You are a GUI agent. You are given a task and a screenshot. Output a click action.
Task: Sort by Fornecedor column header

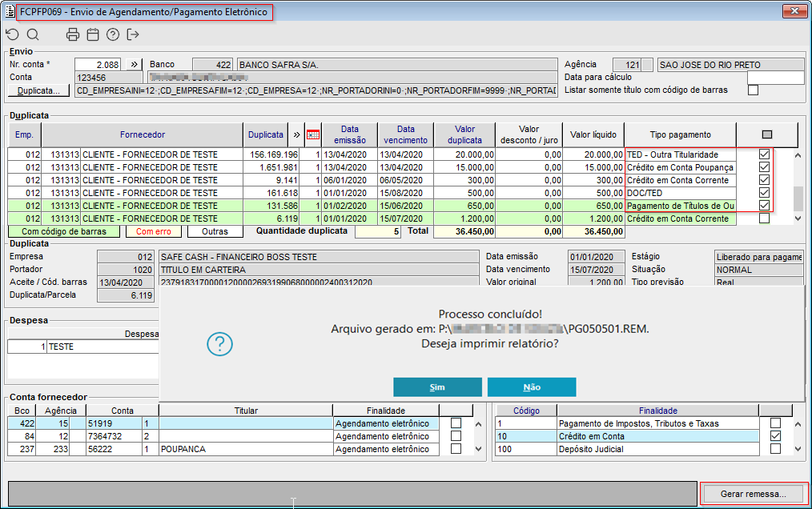click(143, 134)
